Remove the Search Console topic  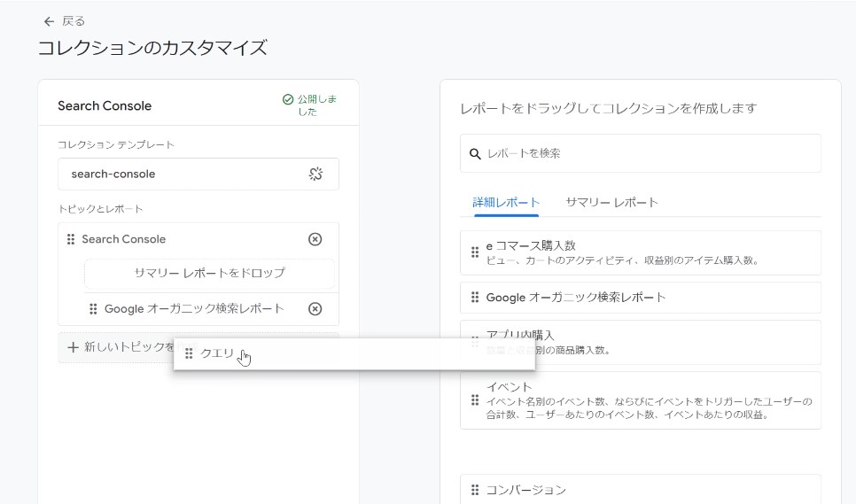point(315,239)
